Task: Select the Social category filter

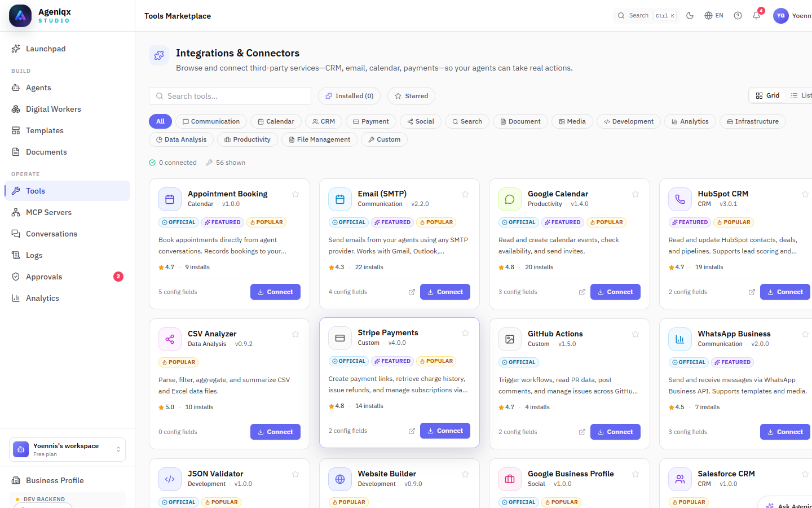Action: coord(421,121)
